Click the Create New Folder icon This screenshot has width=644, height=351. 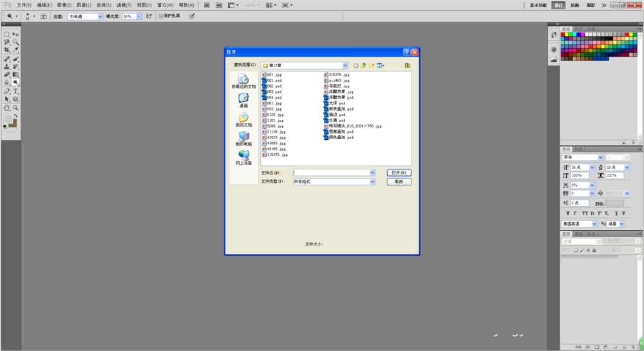(x=372, y=65)
